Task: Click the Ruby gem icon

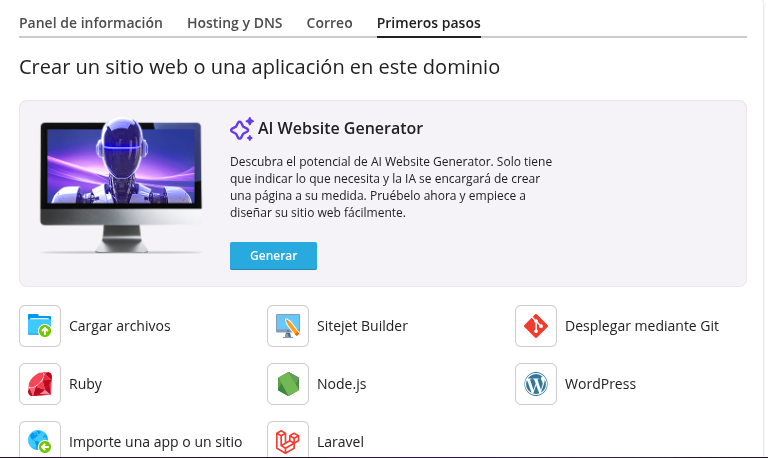Action: coord(40,384)
